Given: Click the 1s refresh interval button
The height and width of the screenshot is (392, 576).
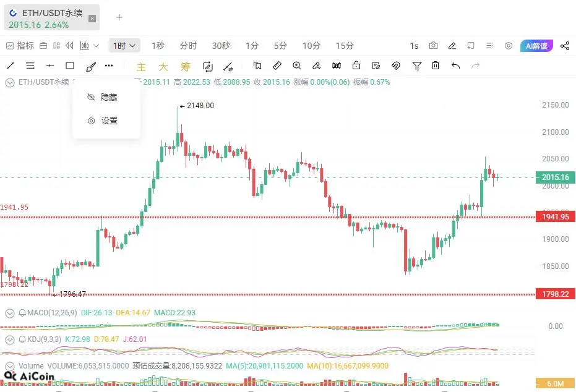Looking at the screenshot, I should point(414,46).
